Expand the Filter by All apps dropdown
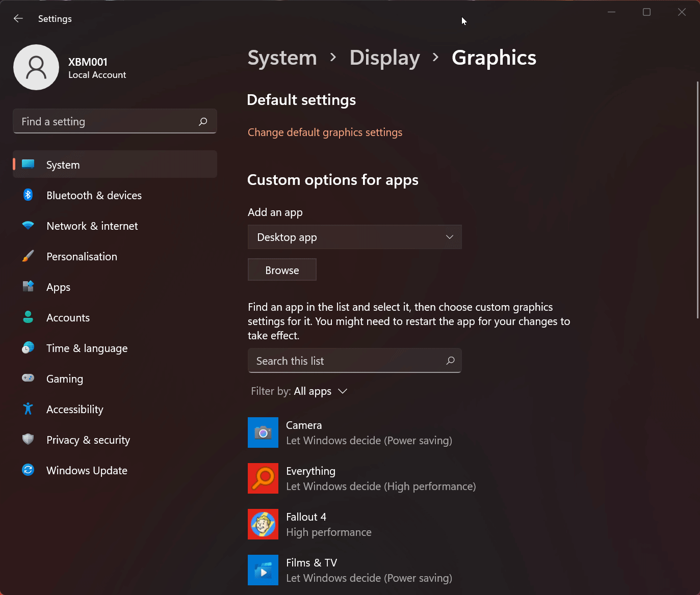The width and height of the screenshot is (700, 595). [299, 391]
